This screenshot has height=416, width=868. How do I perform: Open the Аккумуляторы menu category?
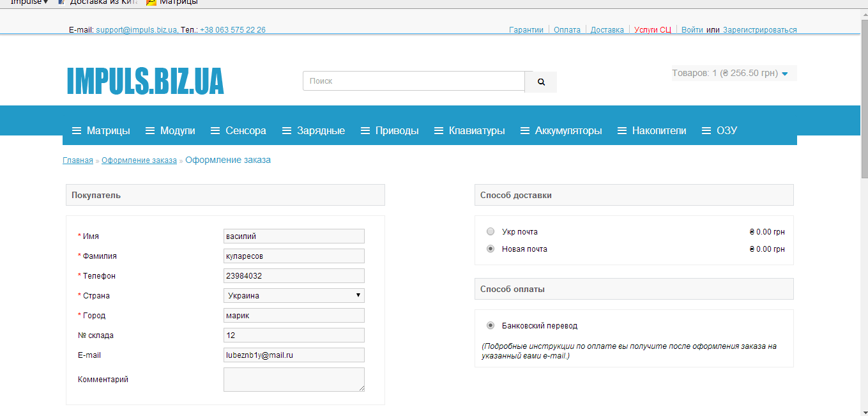[568, 130]
